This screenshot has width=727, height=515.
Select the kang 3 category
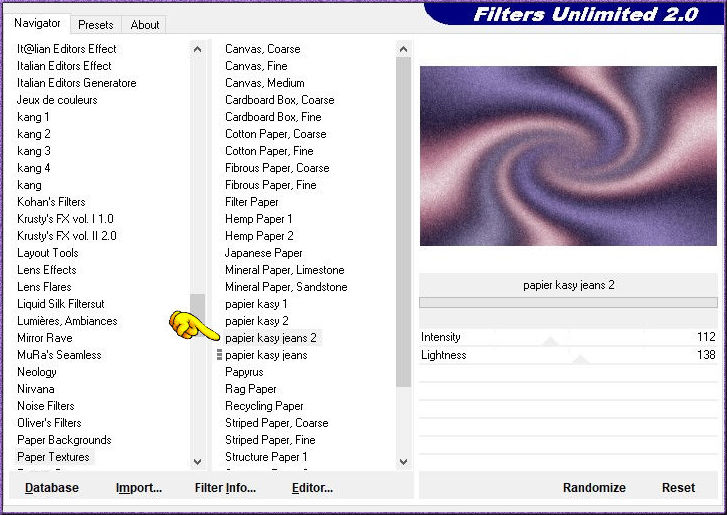[x=33, y=151]
